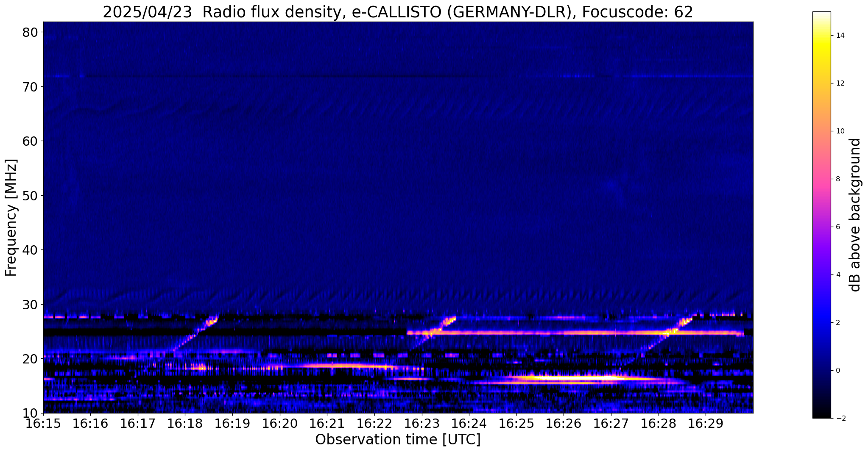This screenshot has width=868, height=452.
Task: Click the 60 MHz frequency tick label
Action: pyautogui.click(x=30, y=141)
